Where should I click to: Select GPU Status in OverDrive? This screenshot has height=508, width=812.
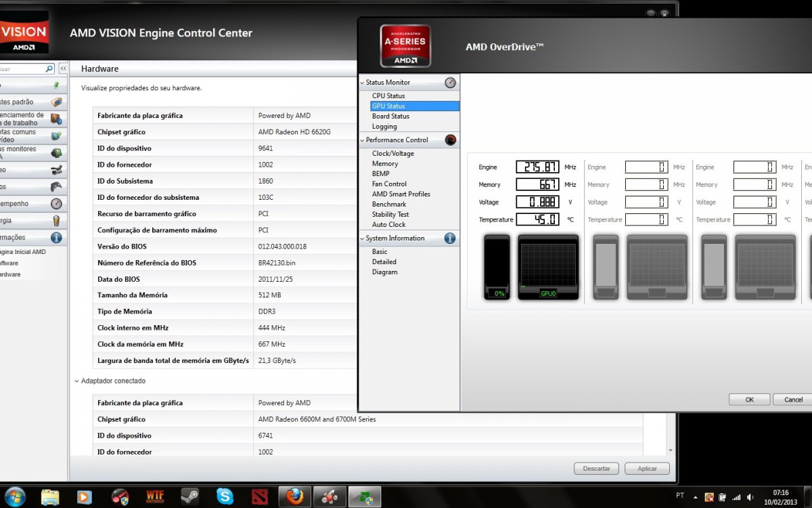[x=415, y=106]
